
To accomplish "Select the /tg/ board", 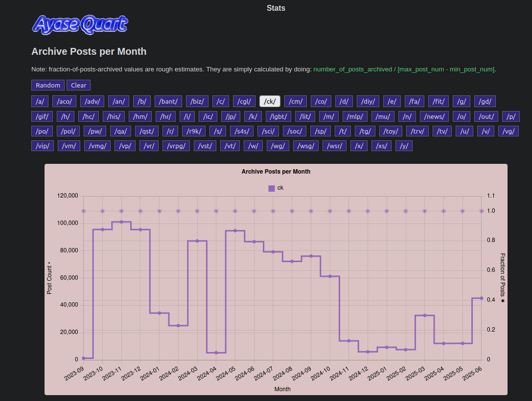I will pyautogui.click(x=365, y=131).
